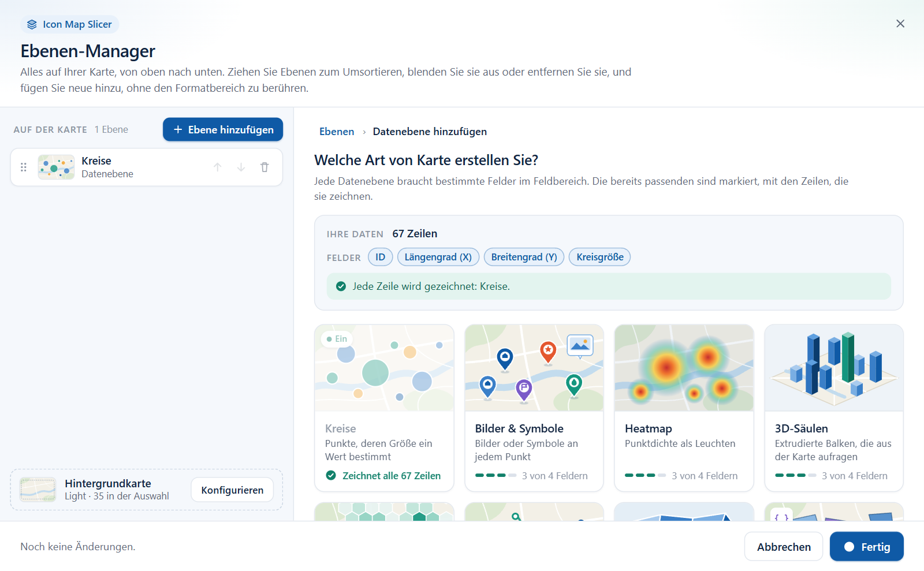Click '3 von 4 Feldern' on Bilder & Symbole card

[x=555, y=476]
